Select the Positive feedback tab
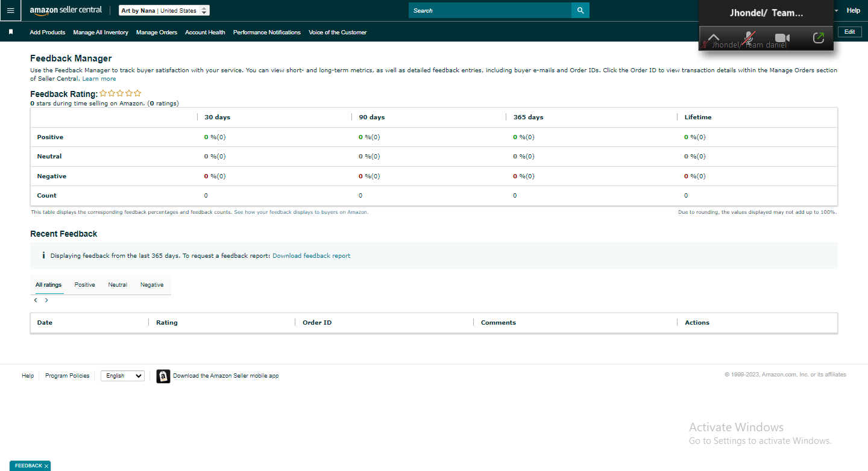Image resolution: width=868 pixels, height=471 pixels. (85, 285)
